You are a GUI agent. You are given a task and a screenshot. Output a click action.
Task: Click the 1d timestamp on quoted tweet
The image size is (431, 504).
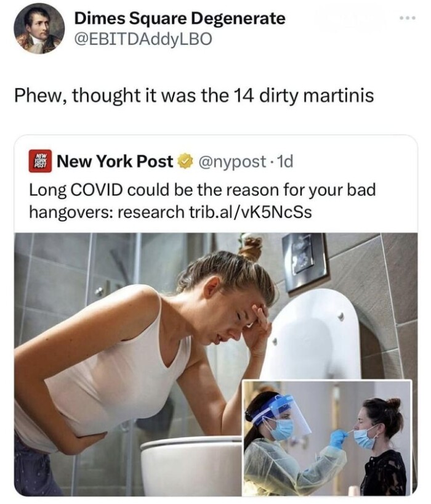(284, 161)
